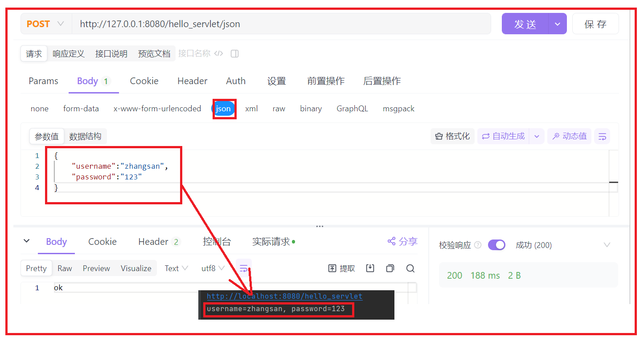644x341 pixels.
Task: Select the form-data body type
Action: point(81,109)
